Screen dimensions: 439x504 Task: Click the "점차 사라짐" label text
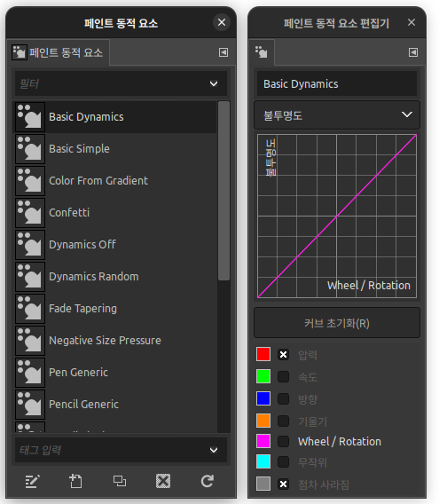(324, 484)
